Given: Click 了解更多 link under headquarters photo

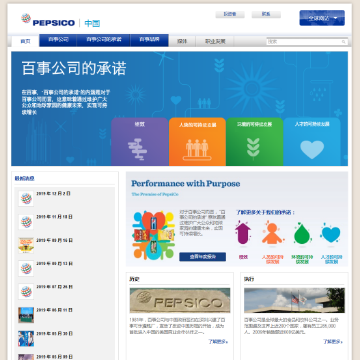Looking at the screenshot, I should click(x=333, y=342).
